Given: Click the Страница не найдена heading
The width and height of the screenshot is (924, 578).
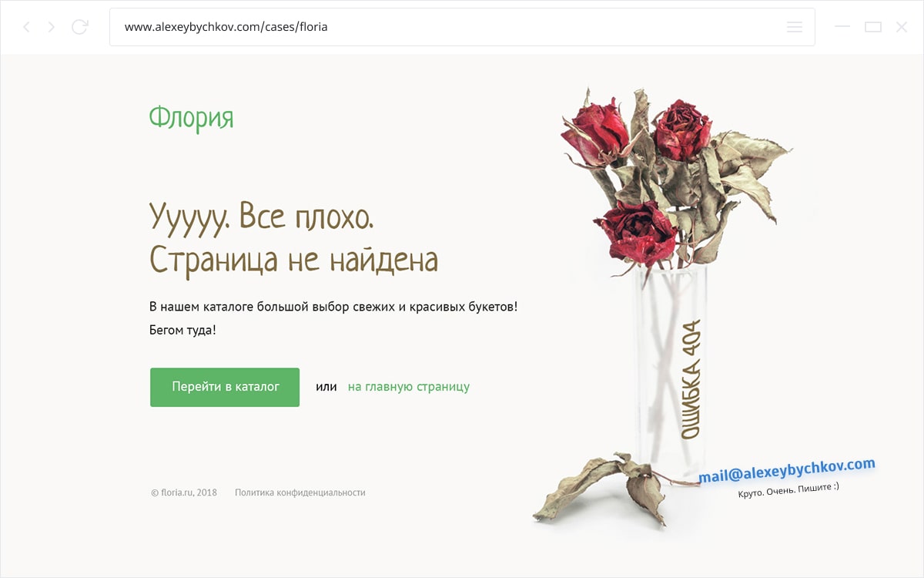Looking at the screenshot, I should pyautogui.click(x=293, y=260).
